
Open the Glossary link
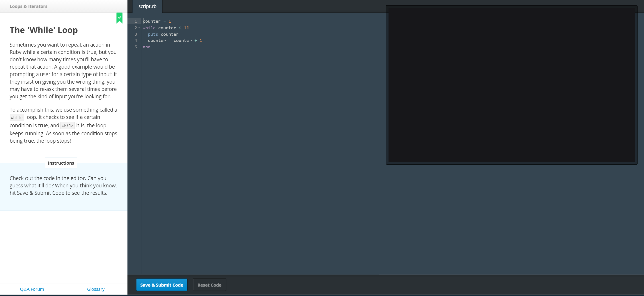click(x=96, y=289)
